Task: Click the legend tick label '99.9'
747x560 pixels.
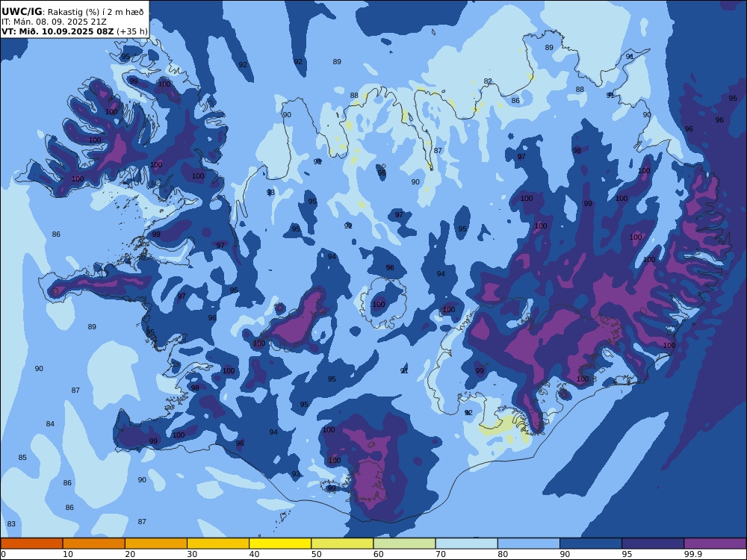Action: (692, 554)
